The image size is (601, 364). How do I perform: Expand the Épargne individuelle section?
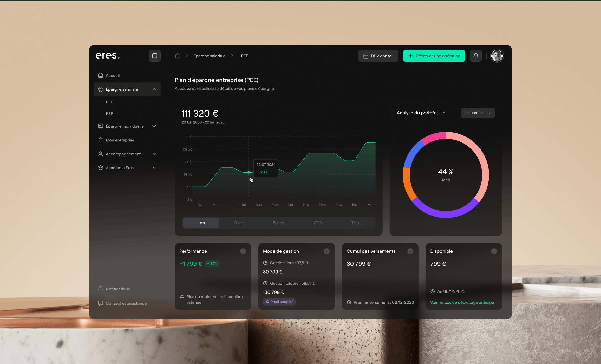(x=154, y=126)
